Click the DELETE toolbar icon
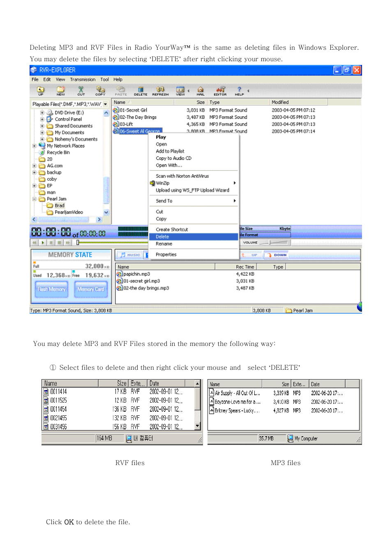Screen dimensions: 392x555 [x=141, y=90]
